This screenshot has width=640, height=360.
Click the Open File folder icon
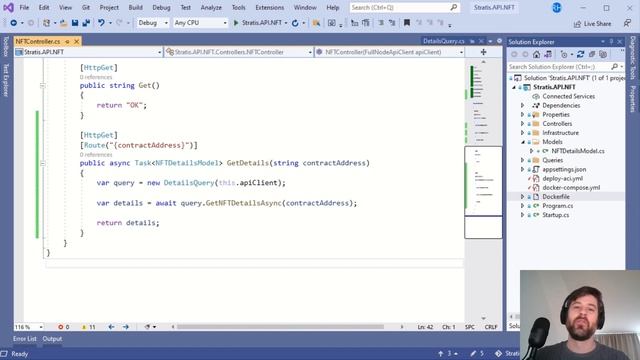coord(63,23)
